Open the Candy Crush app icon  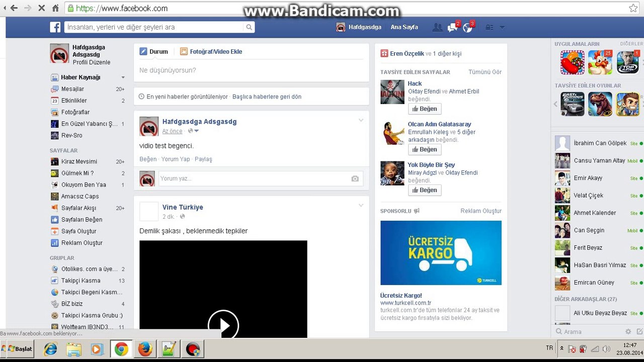573,62
